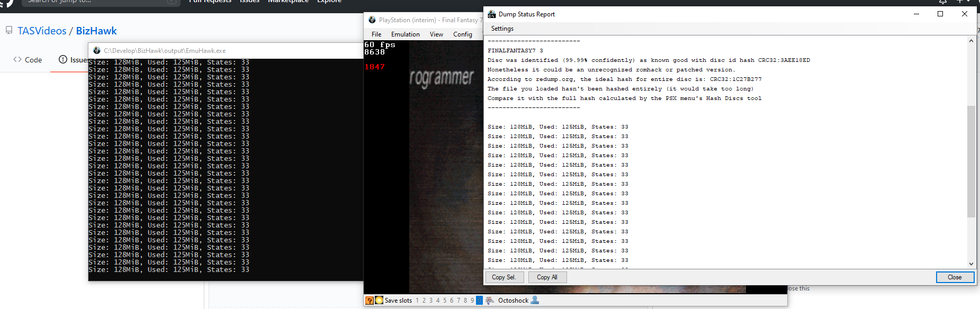Click the Copy All button
Viewport: 980px width, 309px height.
coord(547,277)
